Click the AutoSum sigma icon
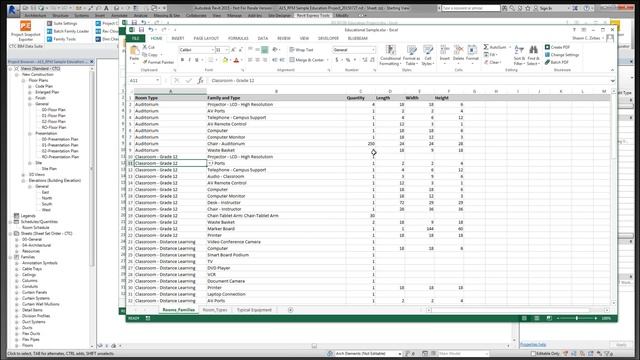This screenshot has width=640, height=360. 486,47
